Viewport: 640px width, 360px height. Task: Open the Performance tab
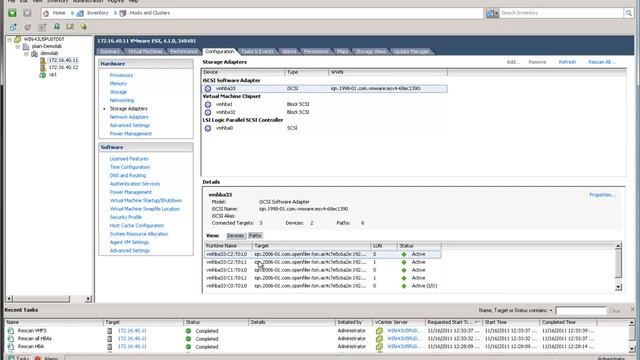[184, 51]
